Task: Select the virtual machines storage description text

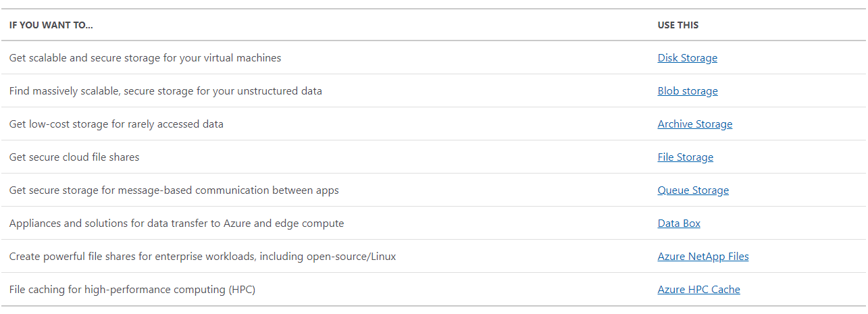Action: click(x=145, y=58)
